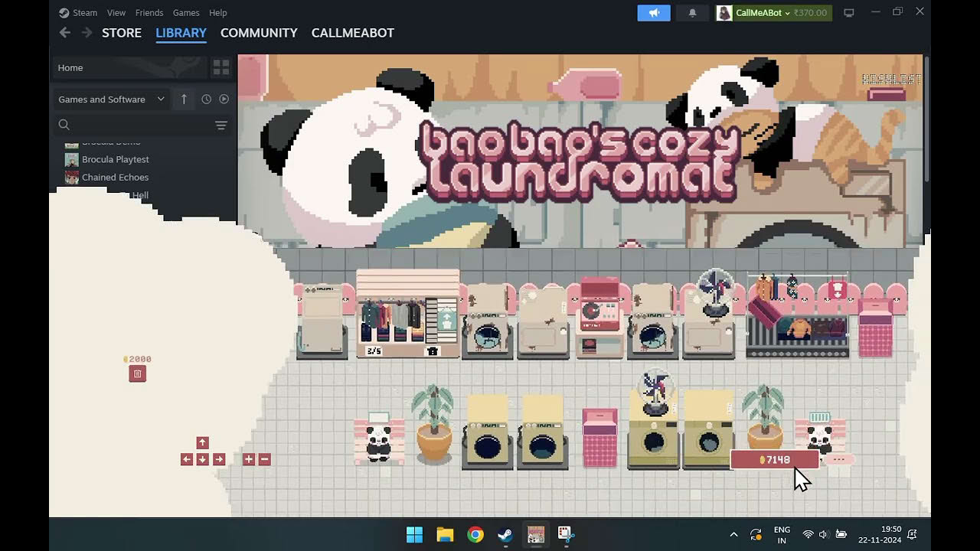Open Steam notifications bell

[692, 13]
